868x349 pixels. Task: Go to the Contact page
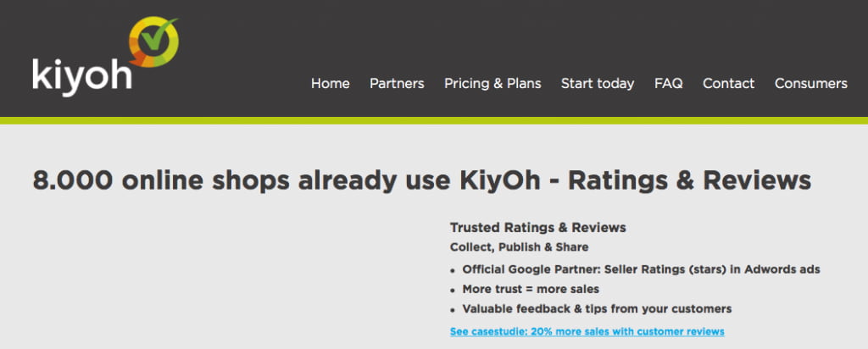[728, 84]
